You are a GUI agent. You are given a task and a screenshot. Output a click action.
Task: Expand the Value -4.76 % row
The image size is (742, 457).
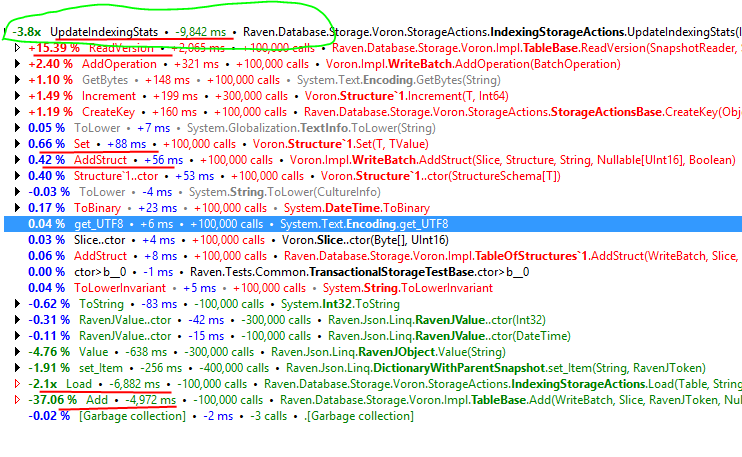[x=17, y=352]
